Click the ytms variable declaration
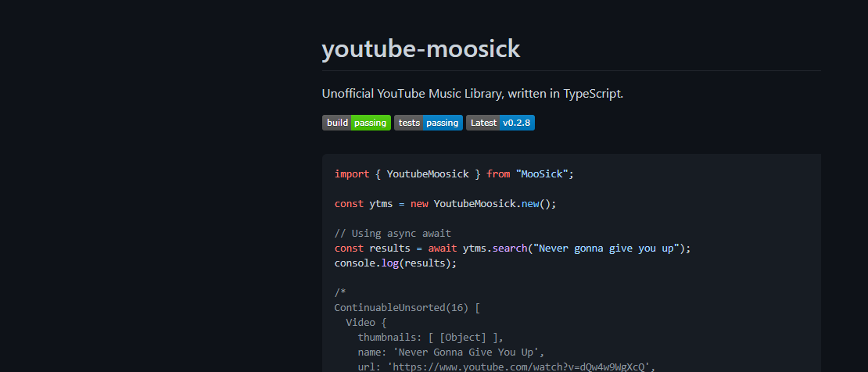 pyautogui.click(x=379, y=203)
